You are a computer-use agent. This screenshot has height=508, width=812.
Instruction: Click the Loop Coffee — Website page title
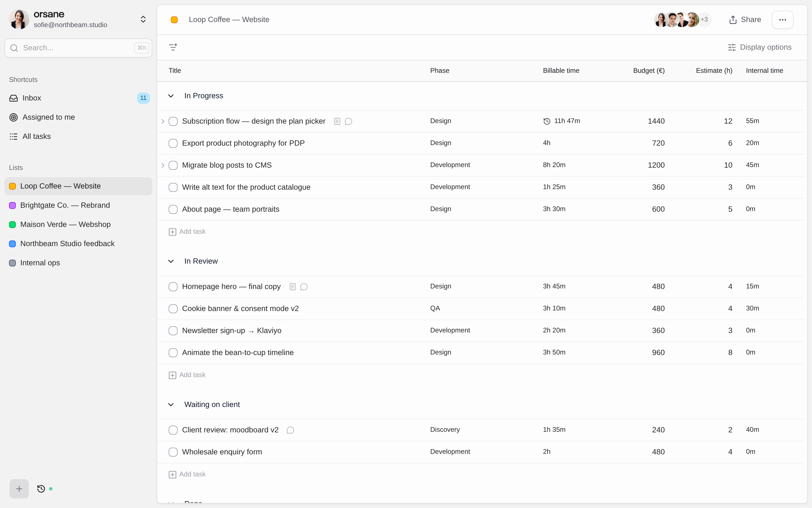point(229,19)
